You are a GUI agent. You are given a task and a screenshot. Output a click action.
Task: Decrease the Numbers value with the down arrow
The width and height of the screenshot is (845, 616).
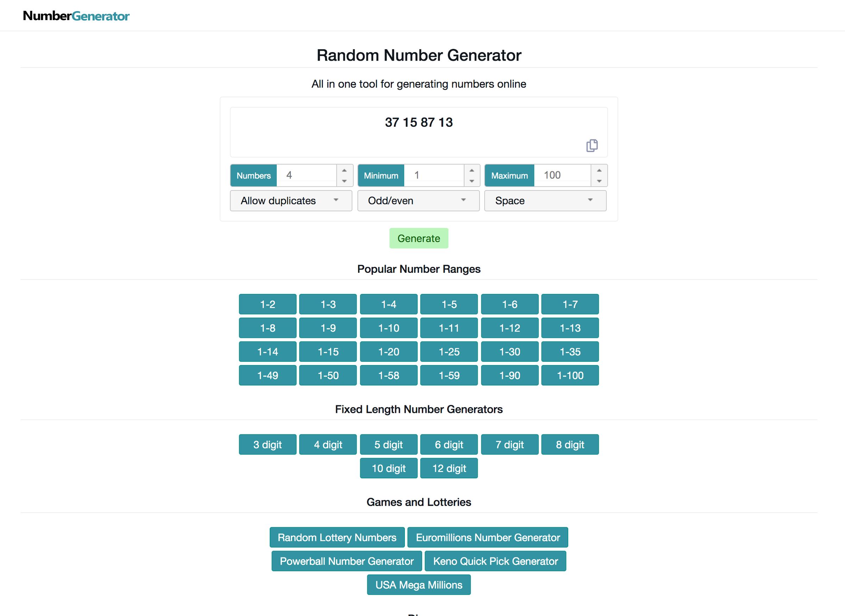point(344,181)
